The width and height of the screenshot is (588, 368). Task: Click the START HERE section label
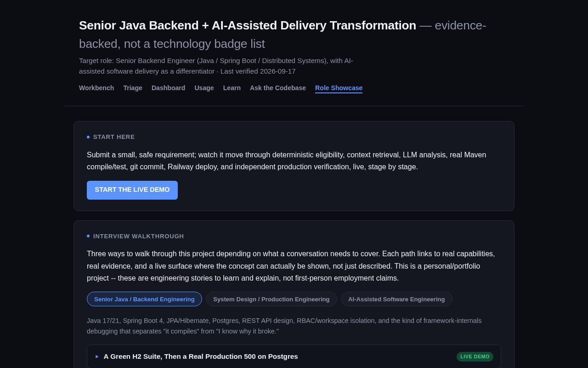tap(114, 137)
